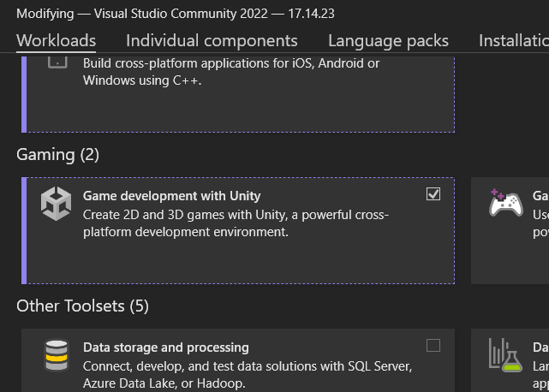The image size is (549, 392).
Task: Click the Other Toolsets (5) heading
Action: (x=82, y=306)
